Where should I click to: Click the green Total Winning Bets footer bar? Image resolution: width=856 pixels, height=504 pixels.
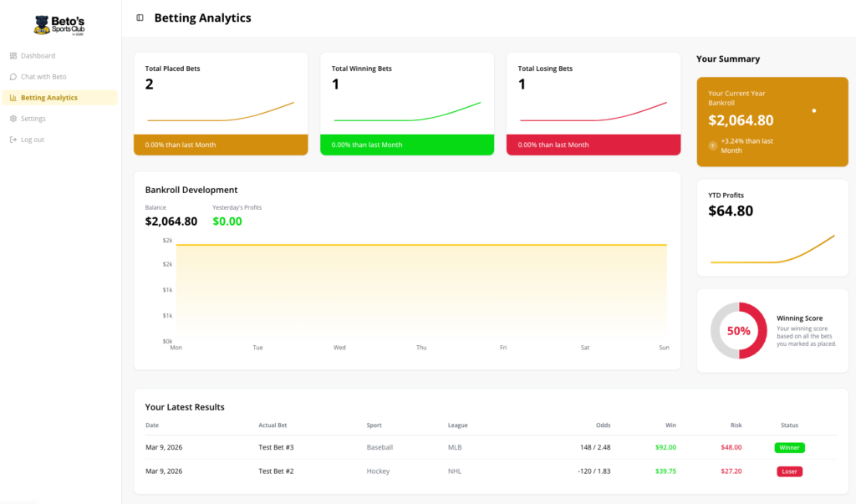click(x=407, y=145)
